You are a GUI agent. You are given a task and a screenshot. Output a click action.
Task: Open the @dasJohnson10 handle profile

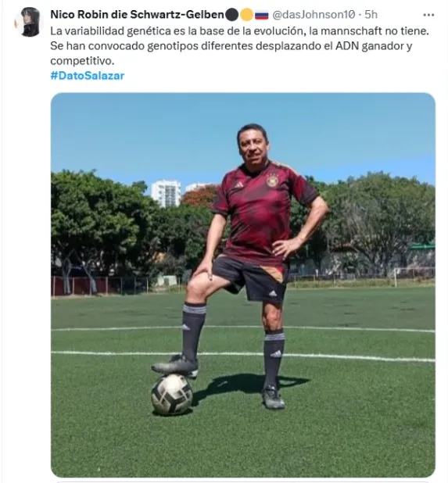click(x=314, y=15)
